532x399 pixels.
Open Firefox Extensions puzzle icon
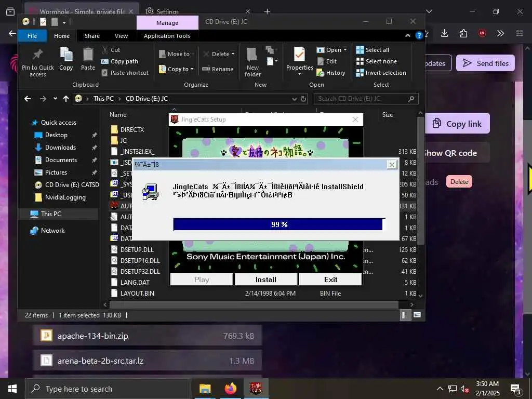(463, 33)
